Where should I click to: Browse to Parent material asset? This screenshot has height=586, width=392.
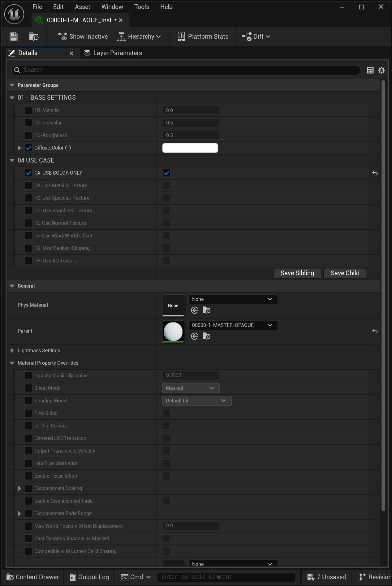(206, 336)
